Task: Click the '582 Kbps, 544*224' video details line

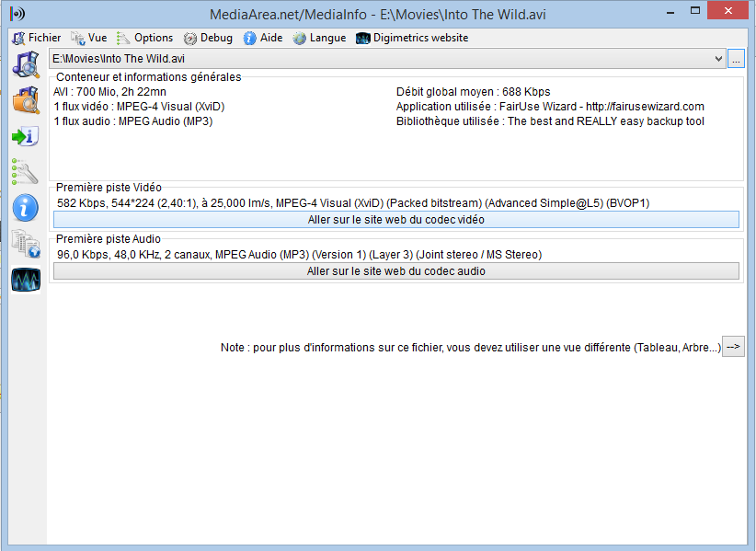Action: coord(353,203)
